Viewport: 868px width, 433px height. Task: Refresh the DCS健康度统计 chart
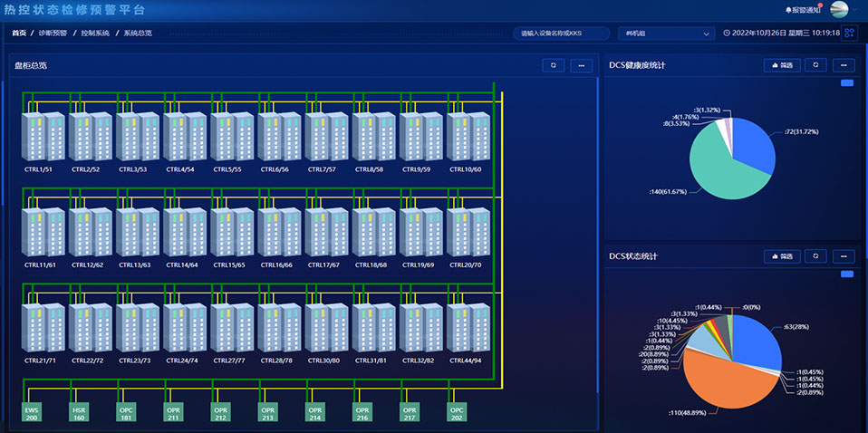pyautogui.click(x=815, y=65)
